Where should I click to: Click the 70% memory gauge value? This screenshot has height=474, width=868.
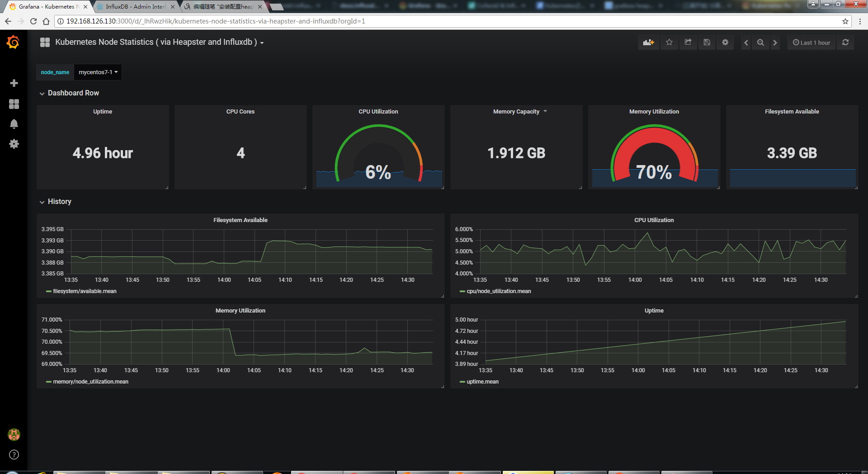(654, 172)
